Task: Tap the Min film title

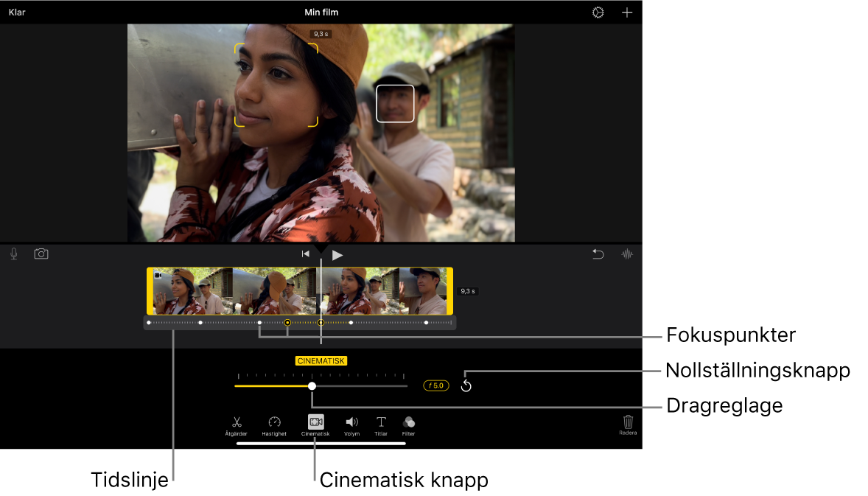Action: coord(321,13)
